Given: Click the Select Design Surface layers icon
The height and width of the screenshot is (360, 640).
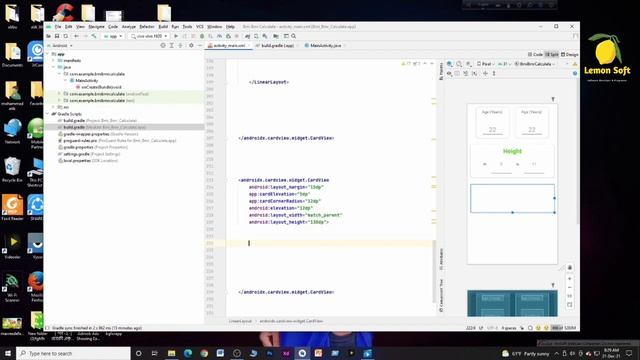Looking at the screenshot, I should coord(449,64).
